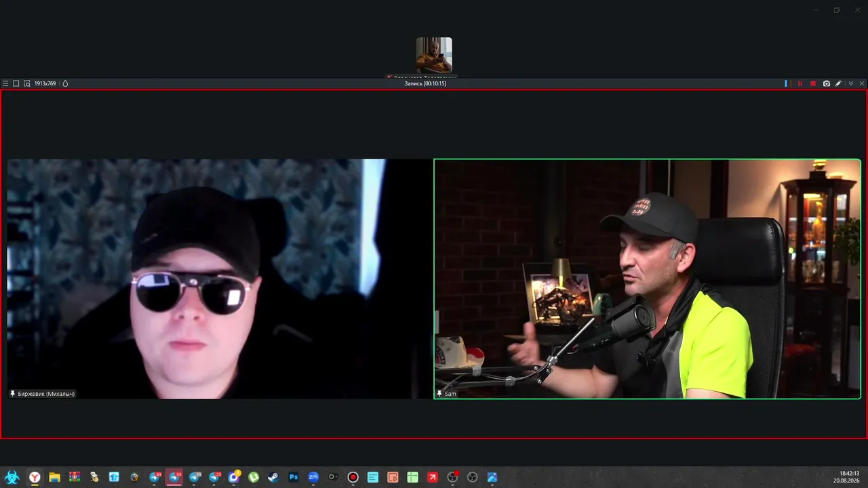Screen dimensions: 868x488
Task: Select the small participant thumbnail at top
Action: 434,55
